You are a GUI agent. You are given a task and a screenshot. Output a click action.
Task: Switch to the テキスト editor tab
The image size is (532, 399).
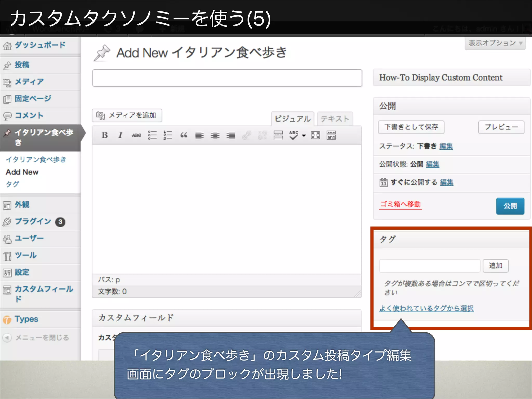tap(335, 119)
